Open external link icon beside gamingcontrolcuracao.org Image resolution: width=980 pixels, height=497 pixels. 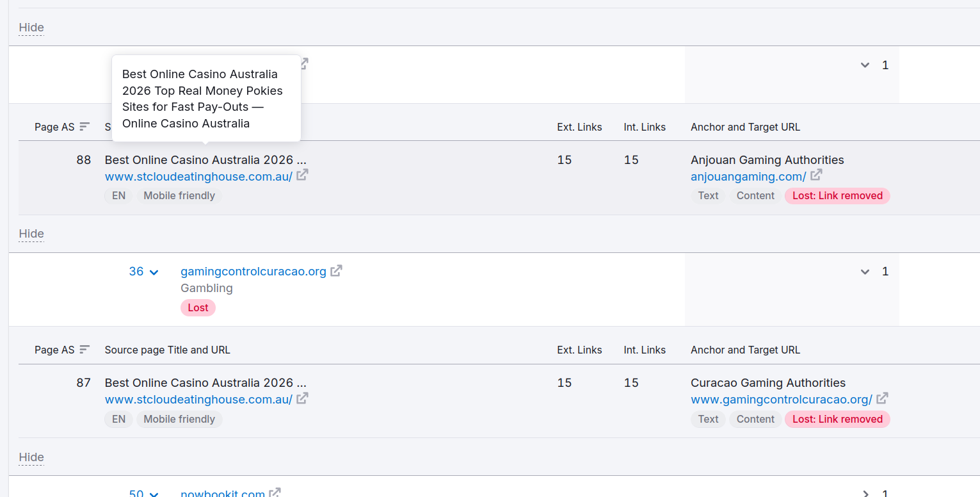pos(336,271)
